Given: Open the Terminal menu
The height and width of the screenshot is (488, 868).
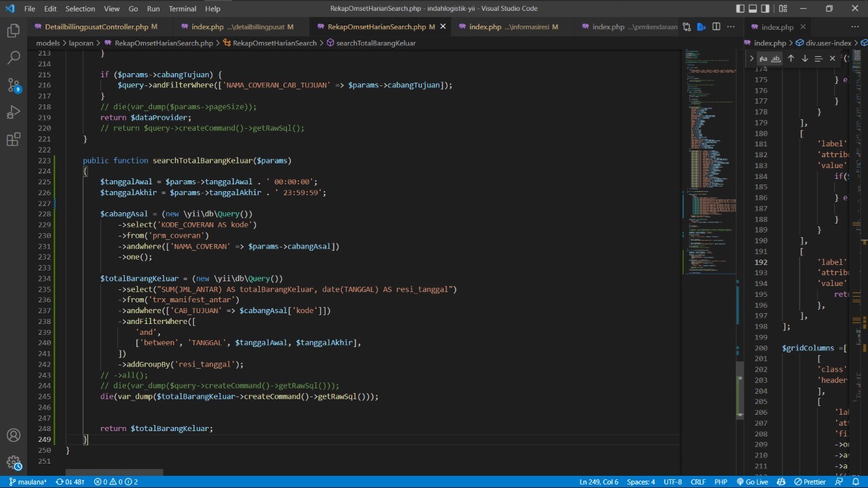Looking at the screenshot, I should pyautogui.click(x=182, y=9).
